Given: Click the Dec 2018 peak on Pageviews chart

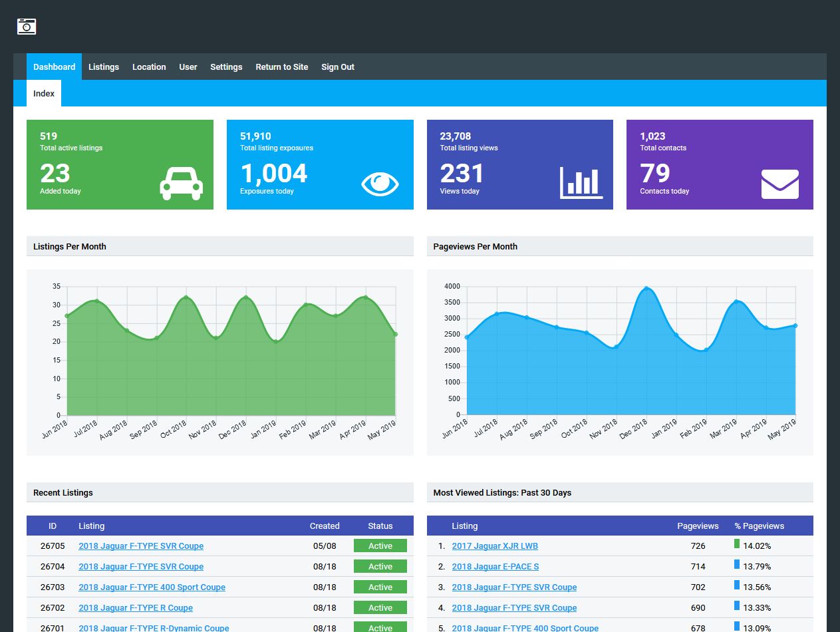Looking at the screenshot, I should pyautogui.click(x=646, y=289).
